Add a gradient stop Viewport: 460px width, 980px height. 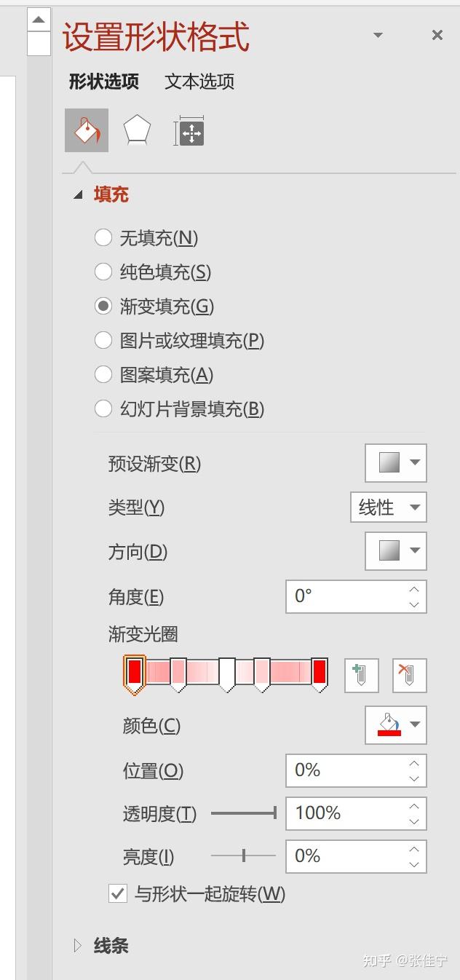tap(362, 675)
